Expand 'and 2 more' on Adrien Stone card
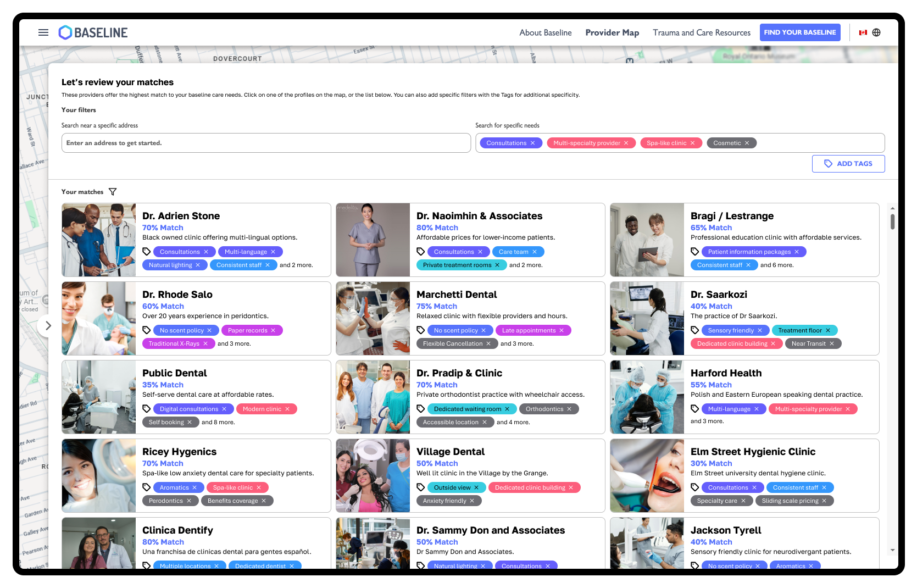 pos(296,265)
